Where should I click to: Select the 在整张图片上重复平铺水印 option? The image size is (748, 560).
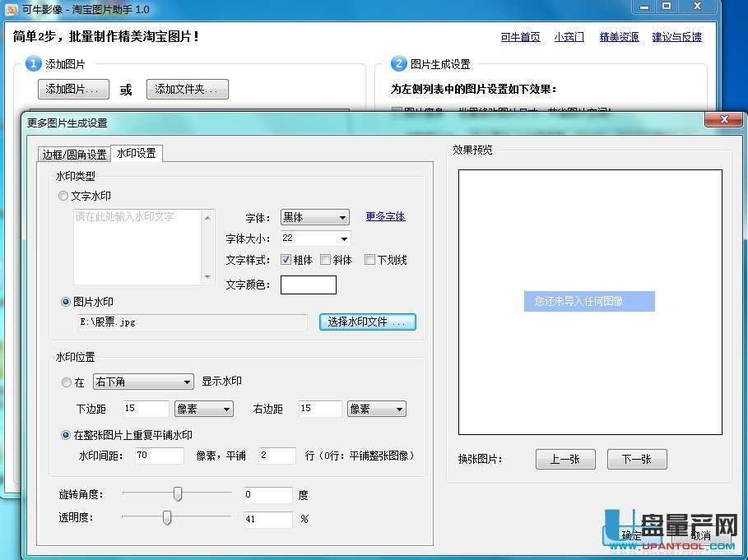tap(66, 435)
